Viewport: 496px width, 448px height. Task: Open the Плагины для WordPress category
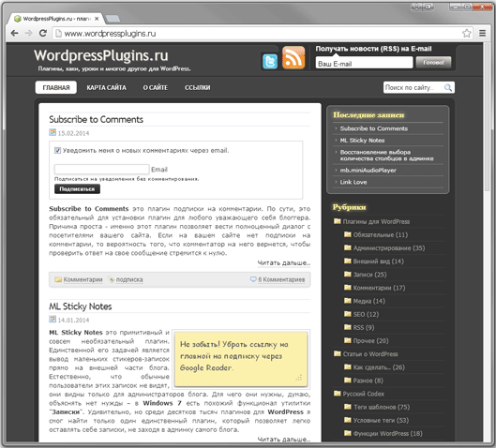pos(376,221)
